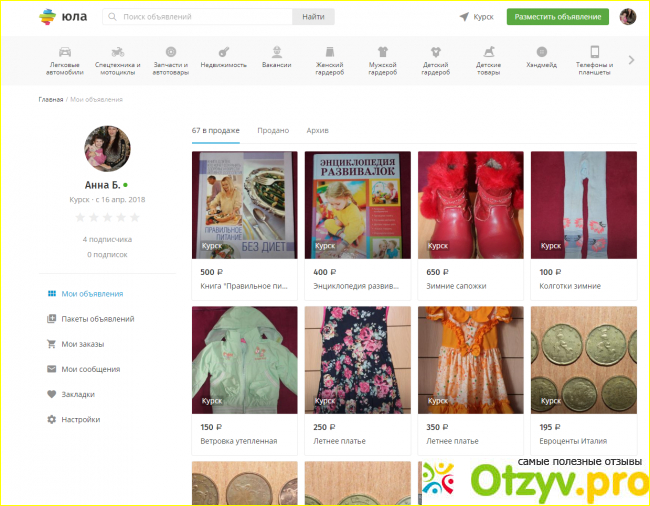Viewport: 650px width, 506px height.
Task: Click the Юла logo icon
Action: tap(47, 17)
